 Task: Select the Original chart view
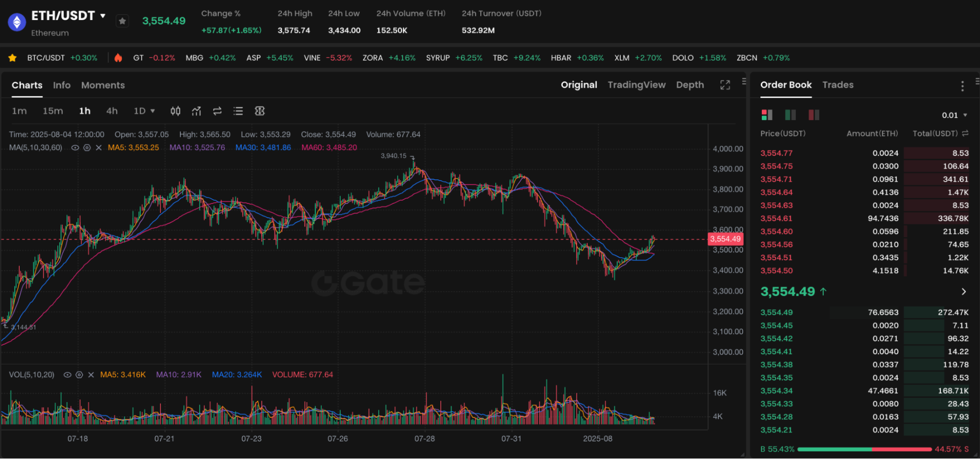click(579, 85)
